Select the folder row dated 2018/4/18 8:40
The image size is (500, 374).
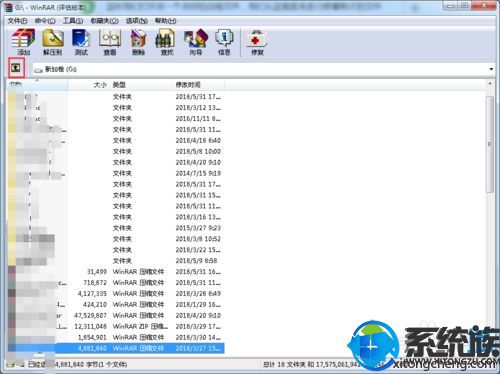pyautogui.click(x=116, y=140)
